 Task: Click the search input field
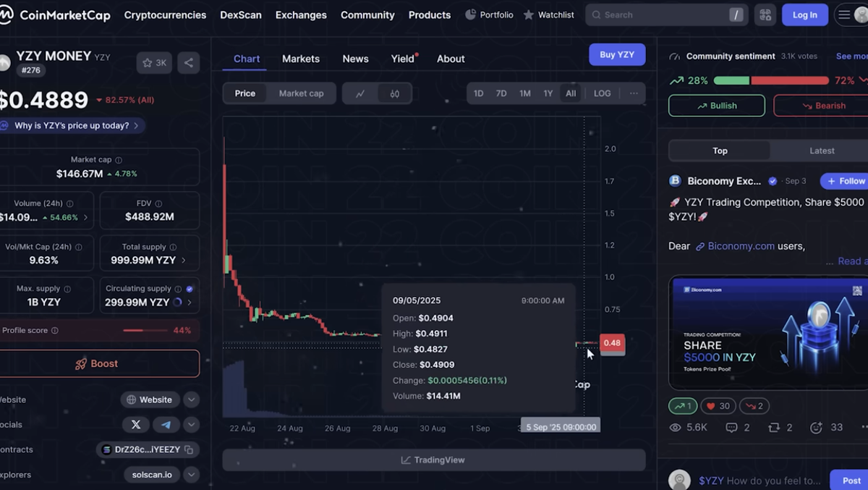(665, 14)
